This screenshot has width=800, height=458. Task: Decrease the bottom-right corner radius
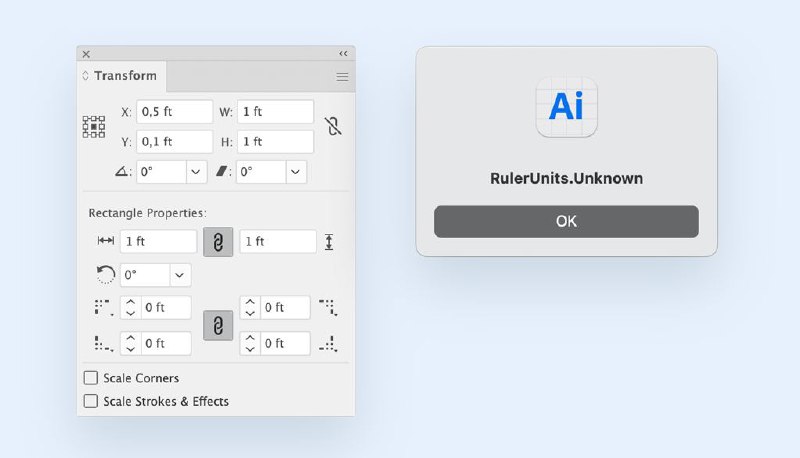(x=250, y=349)
